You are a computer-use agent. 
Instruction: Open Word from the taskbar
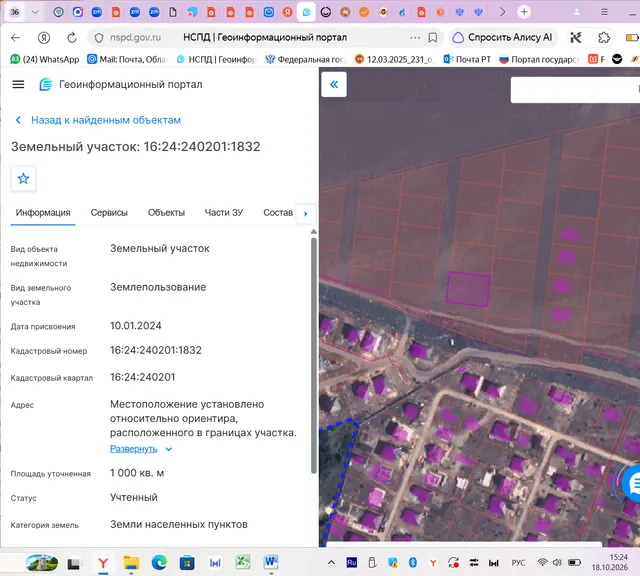coord(271,563)
